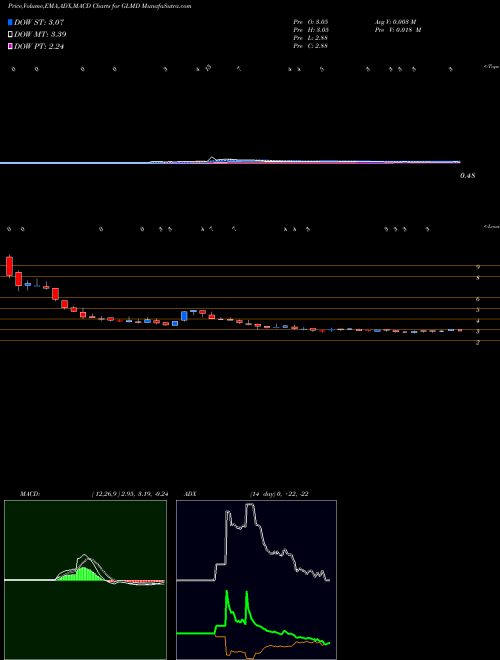Click the 'Pre V: 0.018 M' volume text

(398, 30)
